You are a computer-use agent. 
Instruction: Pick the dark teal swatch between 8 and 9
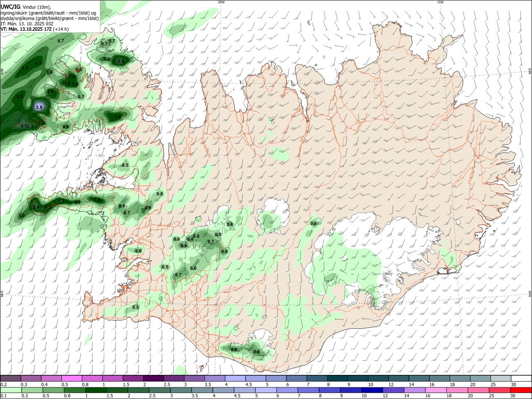[337, 378]
